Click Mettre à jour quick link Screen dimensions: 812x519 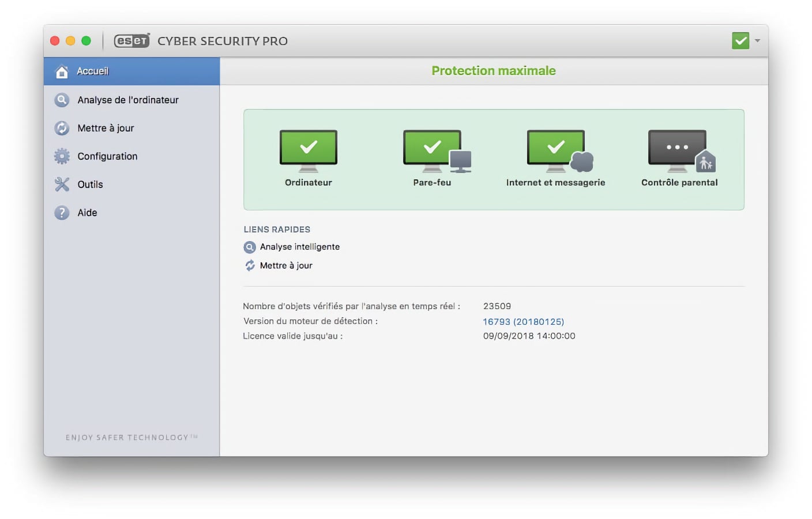[x=286, y=265]
